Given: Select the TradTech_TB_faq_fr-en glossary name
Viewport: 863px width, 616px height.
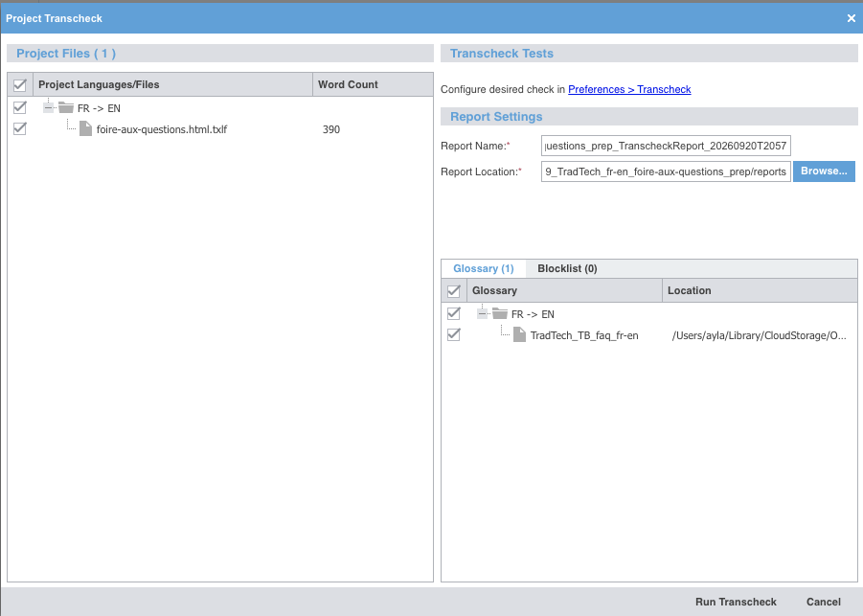Looking at the screenshot, I should [x=584, y=335].
